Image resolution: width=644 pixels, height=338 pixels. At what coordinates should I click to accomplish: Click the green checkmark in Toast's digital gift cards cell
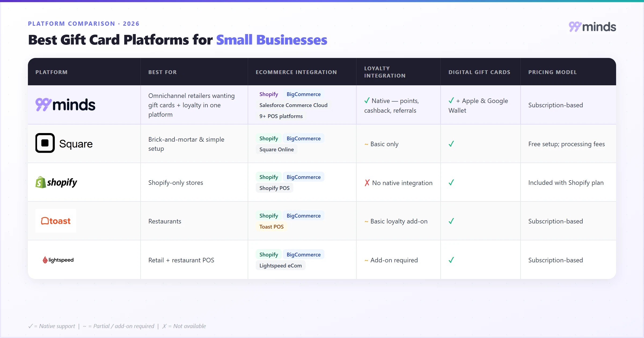click(451, 221)
